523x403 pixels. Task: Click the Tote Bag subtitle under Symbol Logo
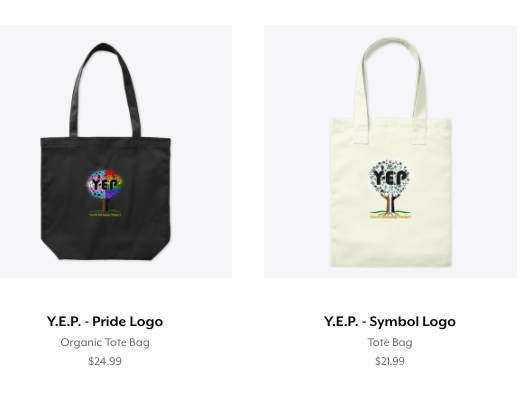coord(390,342)
